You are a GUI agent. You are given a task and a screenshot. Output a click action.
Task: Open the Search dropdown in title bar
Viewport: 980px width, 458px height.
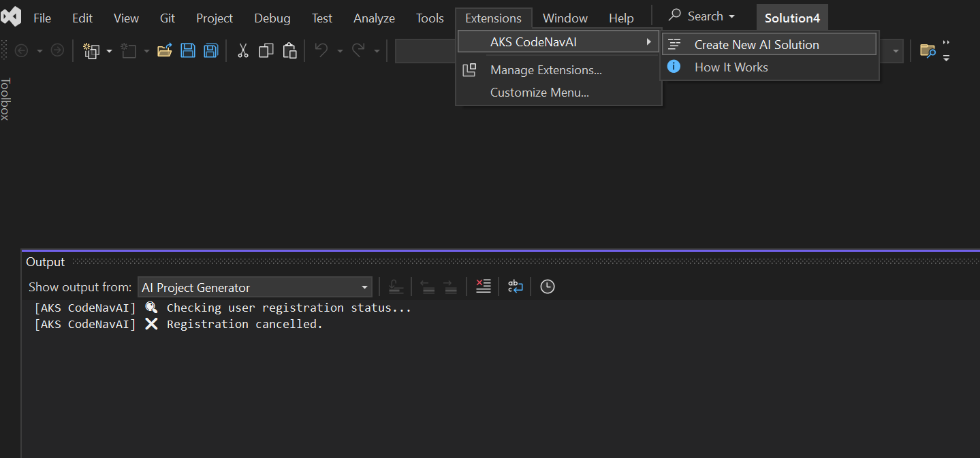pyautogui.click(x=702, y=16)
